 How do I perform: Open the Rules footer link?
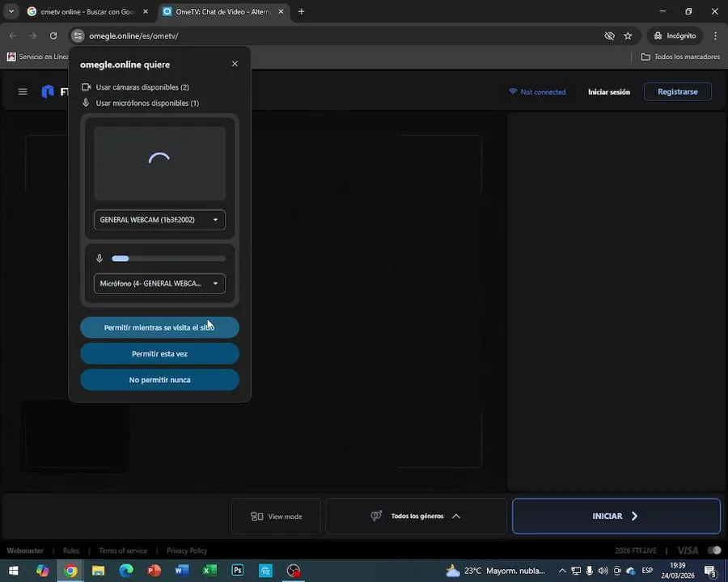[71, 550]
